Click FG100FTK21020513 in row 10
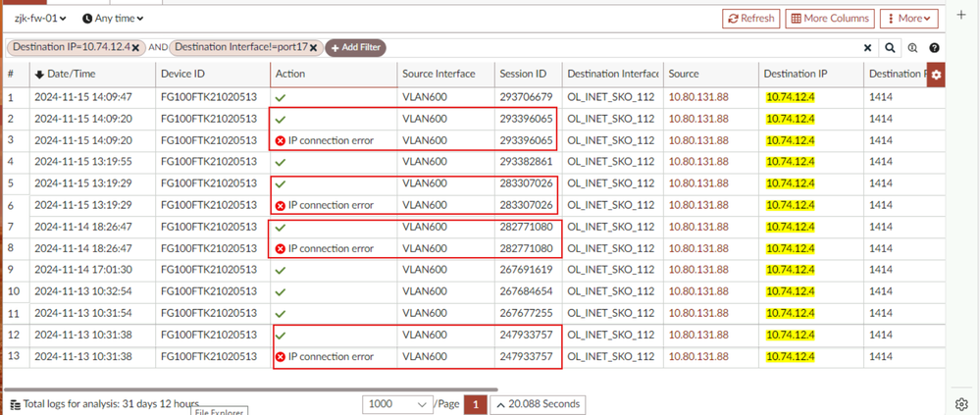 (x=208, y=291)
